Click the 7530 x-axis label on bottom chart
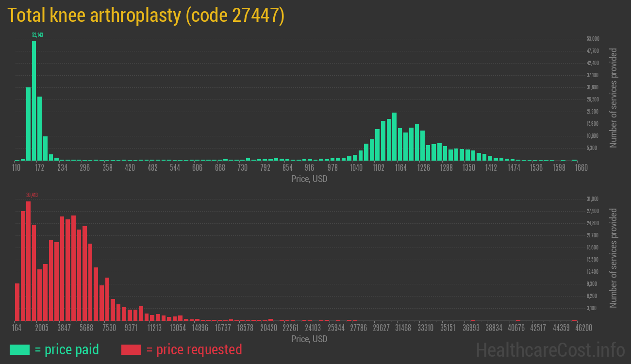Image resolution: width=631 pixels, height=364 pixels. click(x=109, y=328)
